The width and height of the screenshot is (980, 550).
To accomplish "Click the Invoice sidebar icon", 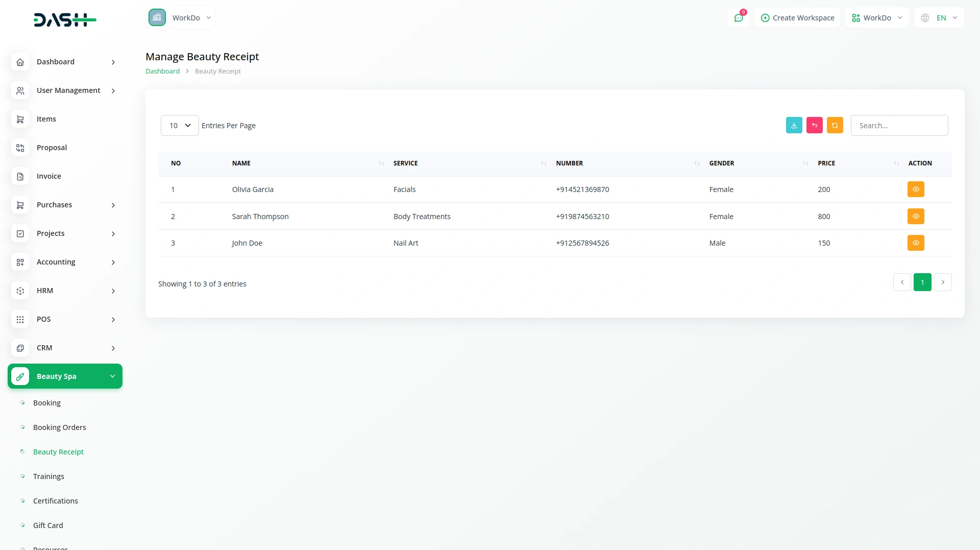I will (20, 176).
